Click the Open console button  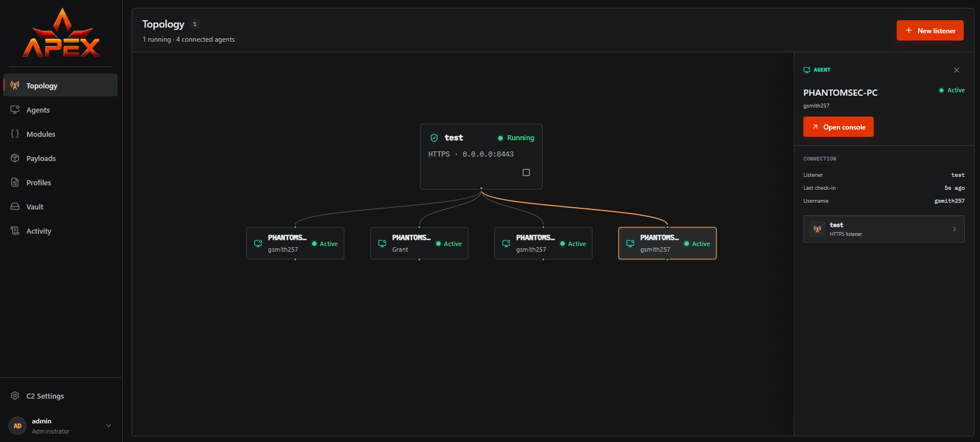point(838,127)
